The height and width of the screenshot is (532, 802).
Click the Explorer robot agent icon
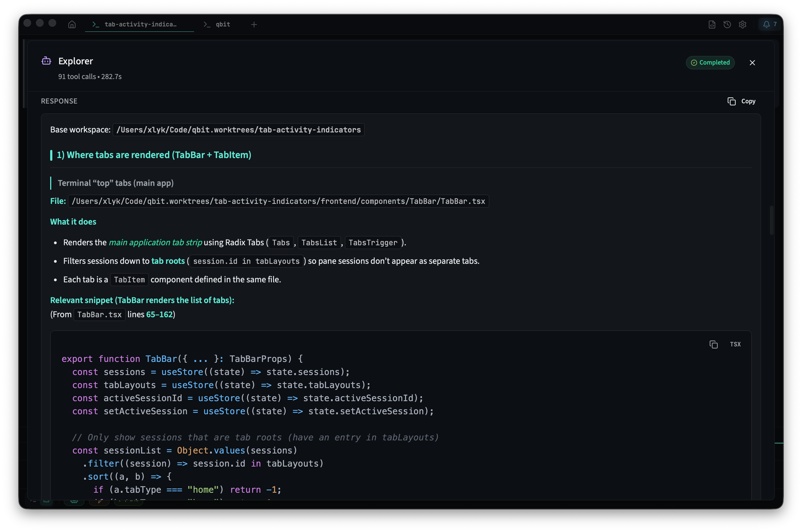[47, 61]
